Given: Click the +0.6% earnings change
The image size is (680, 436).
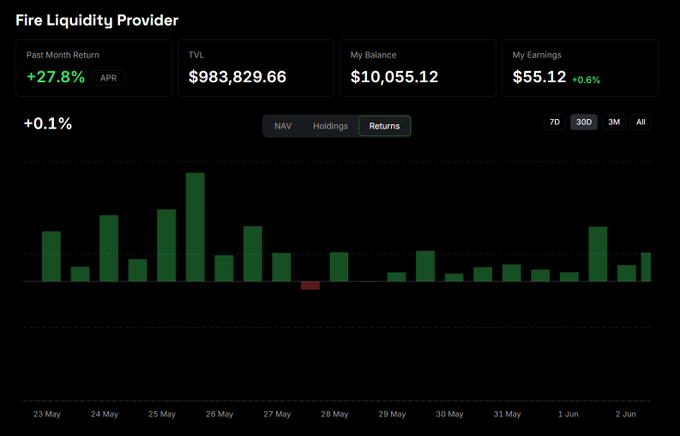Looking at the screenshot, I should pyautogui.click(x=586, y=80).
